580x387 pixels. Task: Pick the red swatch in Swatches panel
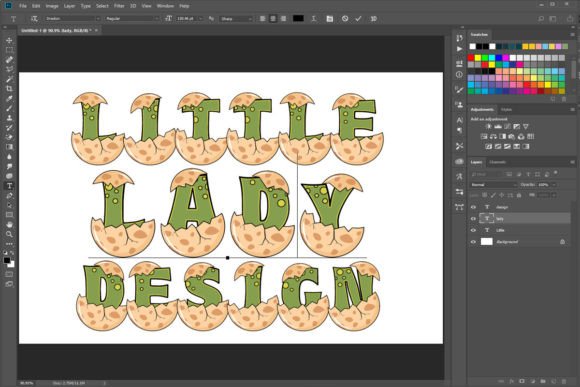pyautogui.click(x=471, y=58)
